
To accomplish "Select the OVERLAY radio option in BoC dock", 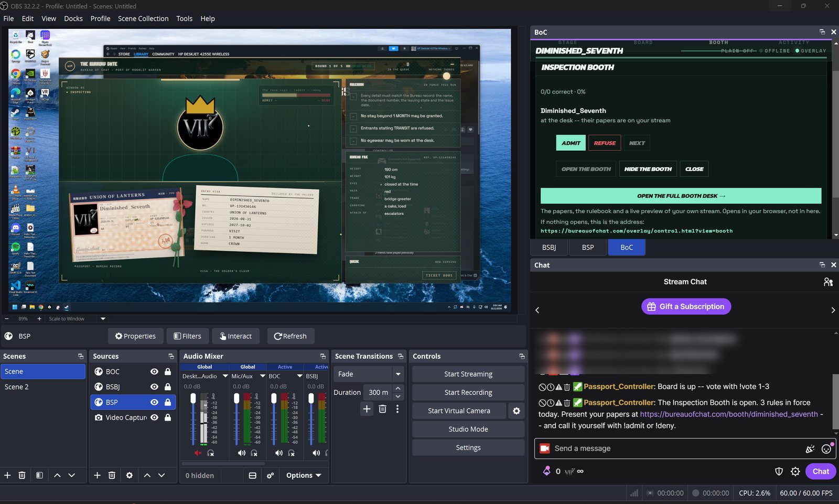I will pyautogui.click(x=810, y=51).
